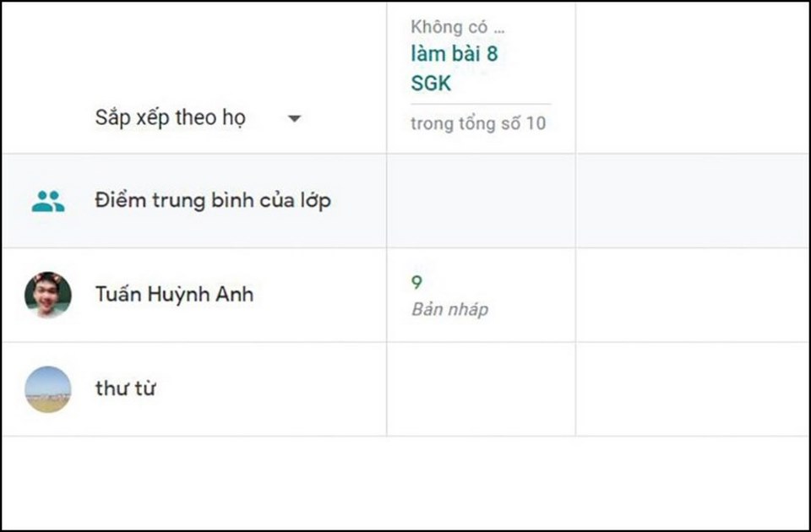Open student thư từ's name

click(125, 389)
